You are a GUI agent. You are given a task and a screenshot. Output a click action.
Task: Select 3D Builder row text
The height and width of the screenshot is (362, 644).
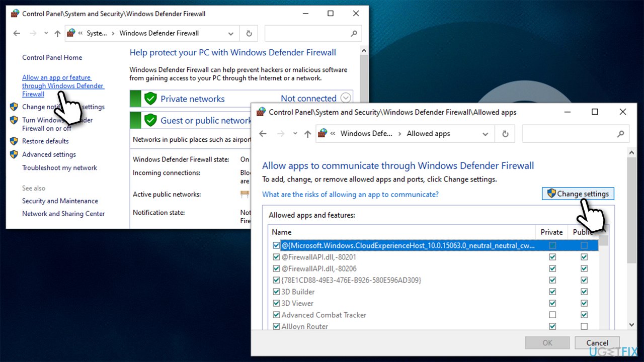[298, 292]
